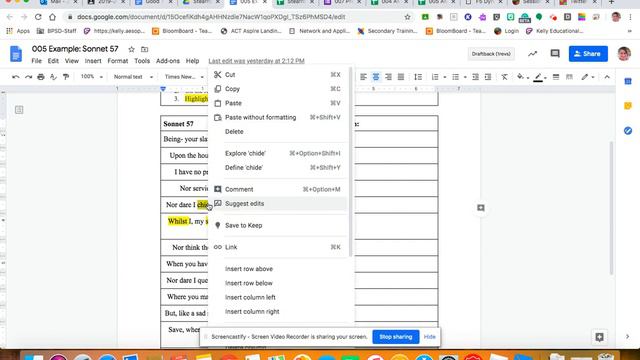Viewport: 640px width, 360px height.
Task: Click the Print icon
Action: (x=41, y=77)
